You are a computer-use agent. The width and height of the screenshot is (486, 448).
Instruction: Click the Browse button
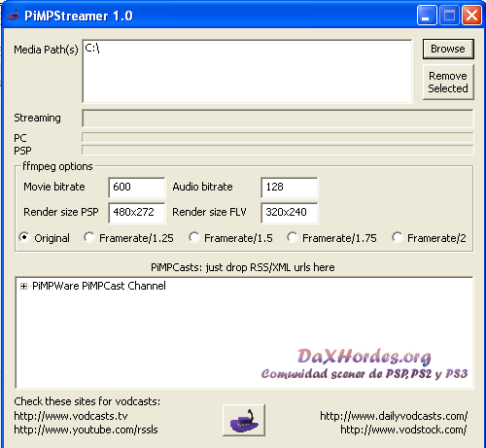pyautogui.click(x=448, y=49)
